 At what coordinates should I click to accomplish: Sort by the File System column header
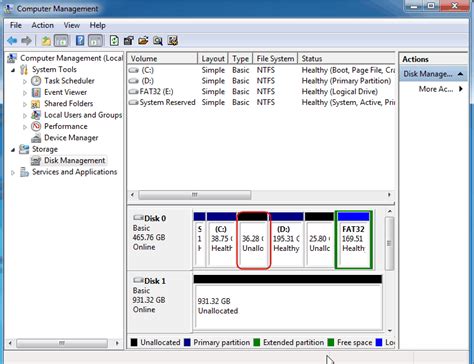(x=275, y=59)
